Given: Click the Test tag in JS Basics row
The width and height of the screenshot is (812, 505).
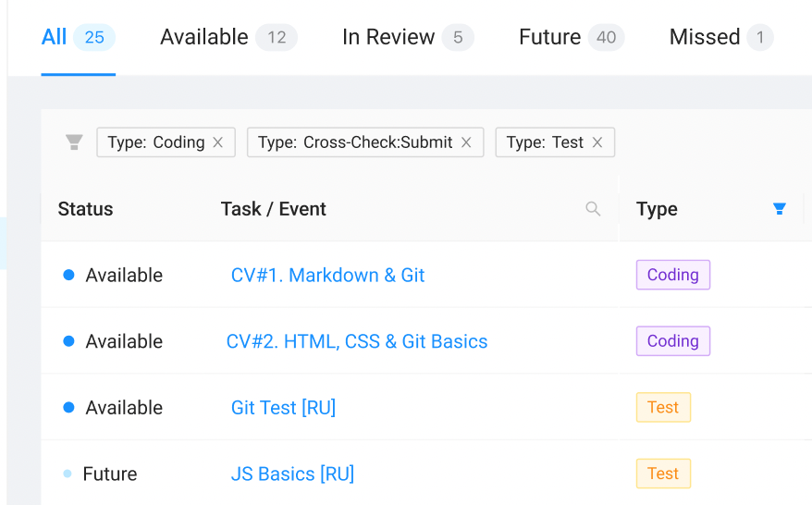Looking at the screenshot, I should click(663, 474).
